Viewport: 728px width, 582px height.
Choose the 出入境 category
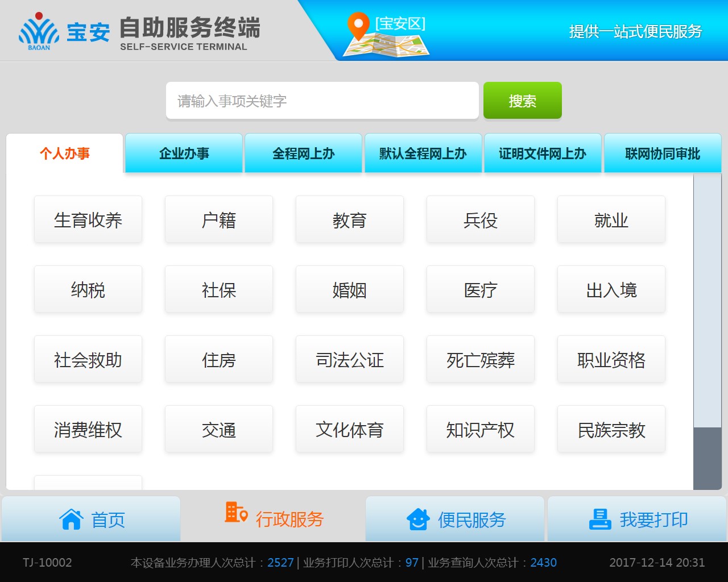coord(611,290)
